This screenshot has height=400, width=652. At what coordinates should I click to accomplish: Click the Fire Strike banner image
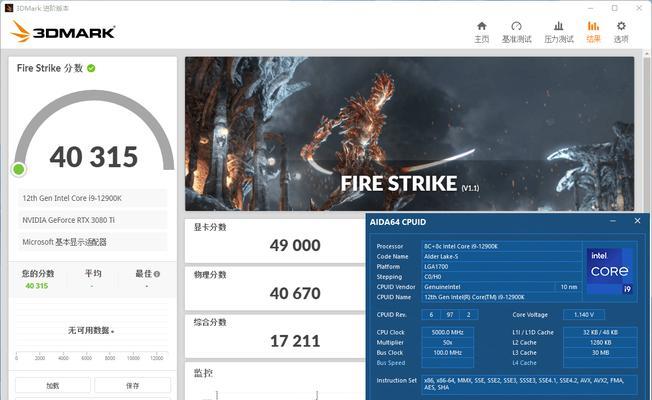410,134
